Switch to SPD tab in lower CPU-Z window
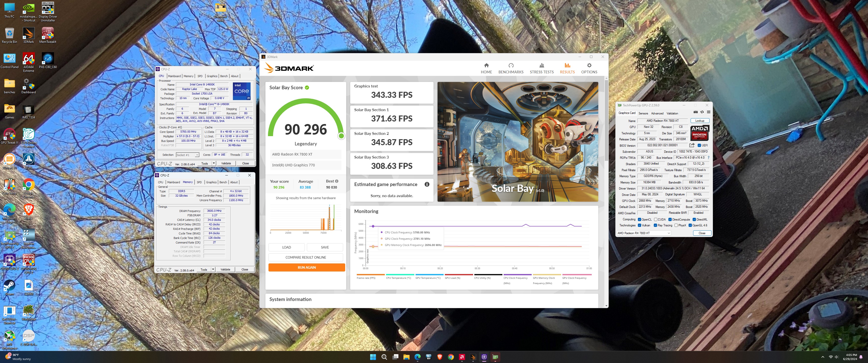 point(199,182)
